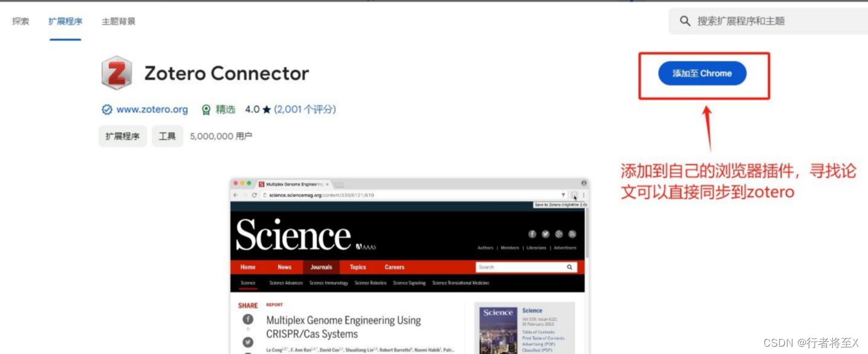868x354 pixels.
Task: Click the Zotero Connector red Z logo
Action: (117, 73)
